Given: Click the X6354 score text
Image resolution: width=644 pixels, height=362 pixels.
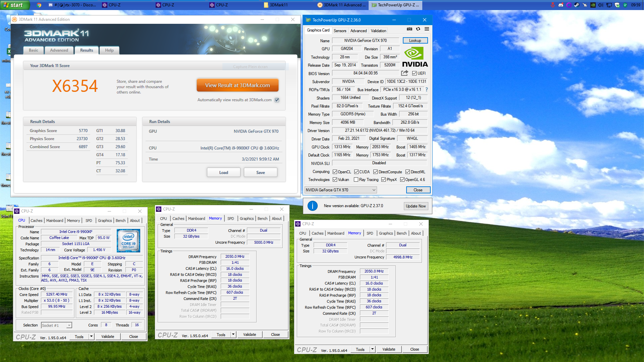Looking at the screenshot, I should (75, 86).
